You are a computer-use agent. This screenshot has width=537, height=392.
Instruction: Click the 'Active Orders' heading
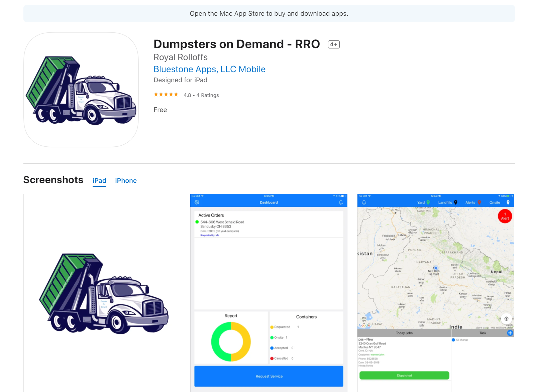tap(211, 215)
